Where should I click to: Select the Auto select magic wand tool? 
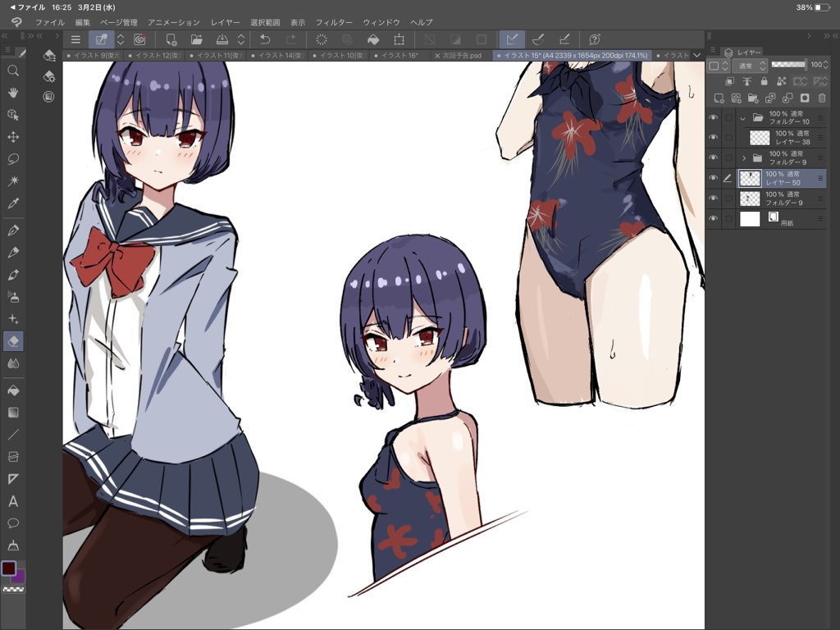pyautogui.click(x=13, y=181)
